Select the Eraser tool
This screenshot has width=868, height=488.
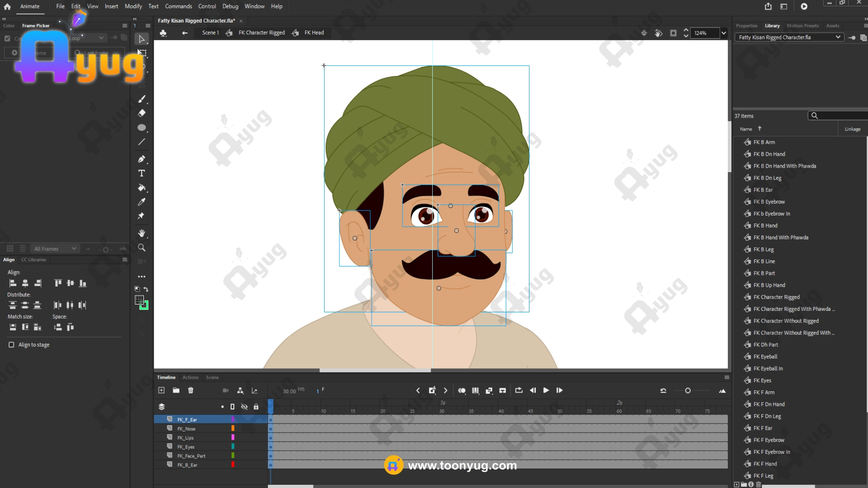(x=142, y=113)
